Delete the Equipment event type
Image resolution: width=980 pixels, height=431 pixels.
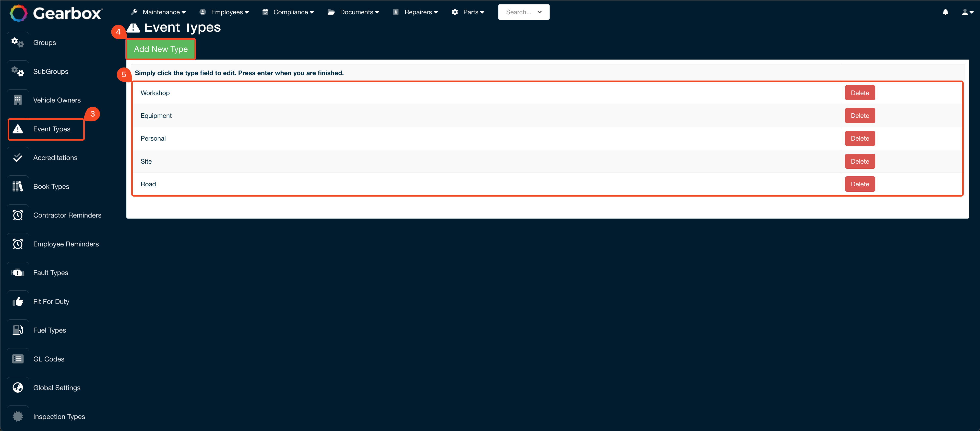[x=860, y=116]
